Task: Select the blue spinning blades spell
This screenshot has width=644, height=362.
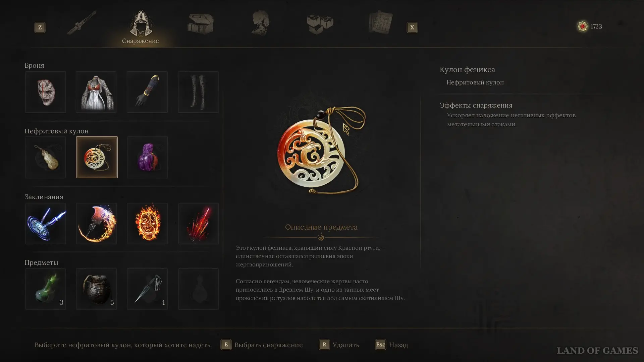Action: 46,223
